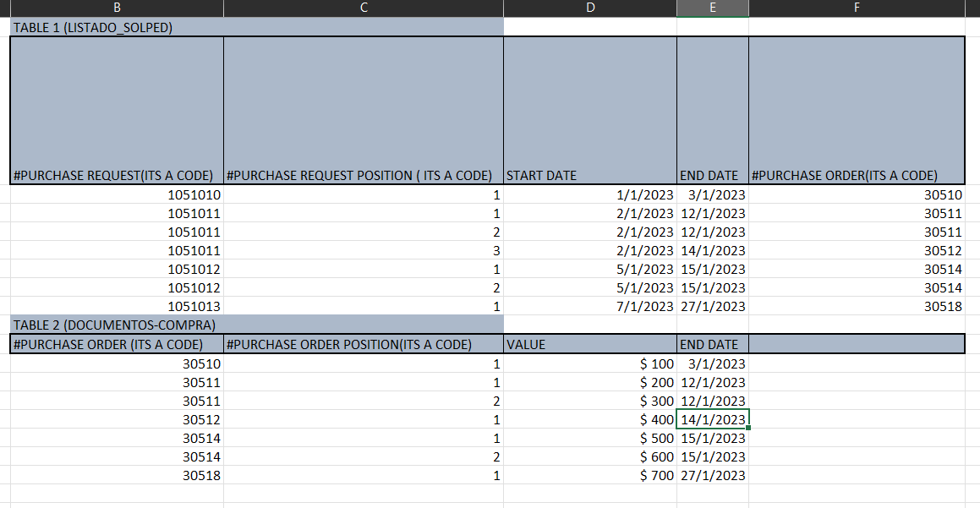Viewport: 980px width, 508px height.
Task: Select purchase request cell 1051010
Action: 117,194
